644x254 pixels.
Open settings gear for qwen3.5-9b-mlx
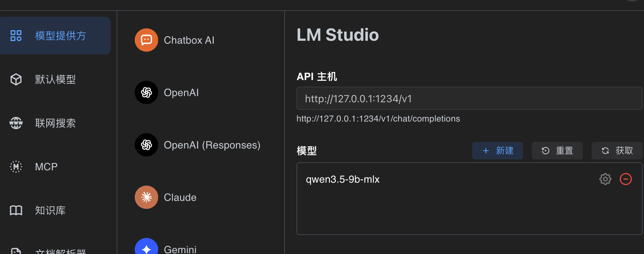[605, 179]
